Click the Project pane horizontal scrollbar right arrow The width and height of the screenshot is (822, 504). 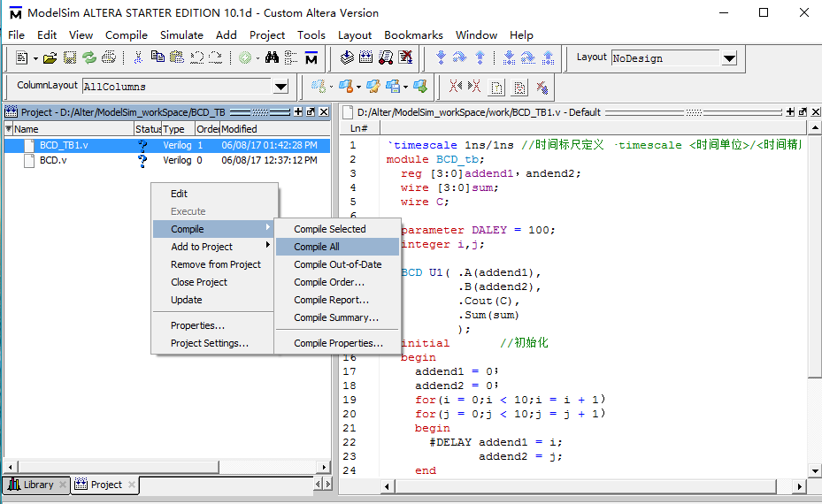[324, 466]
